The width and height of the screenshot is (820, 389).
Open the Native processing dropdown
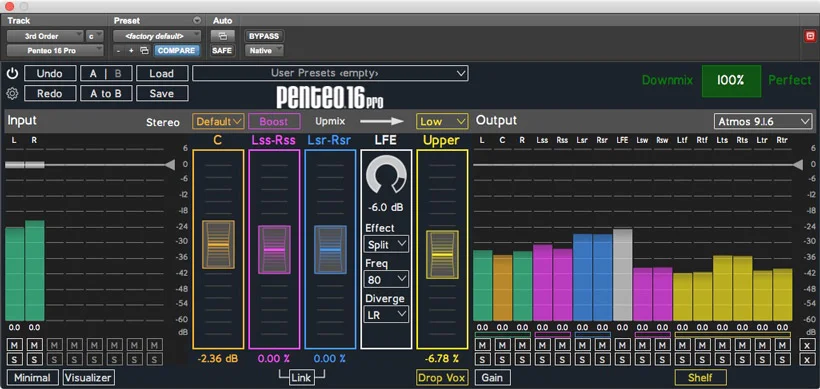[264, 51]
